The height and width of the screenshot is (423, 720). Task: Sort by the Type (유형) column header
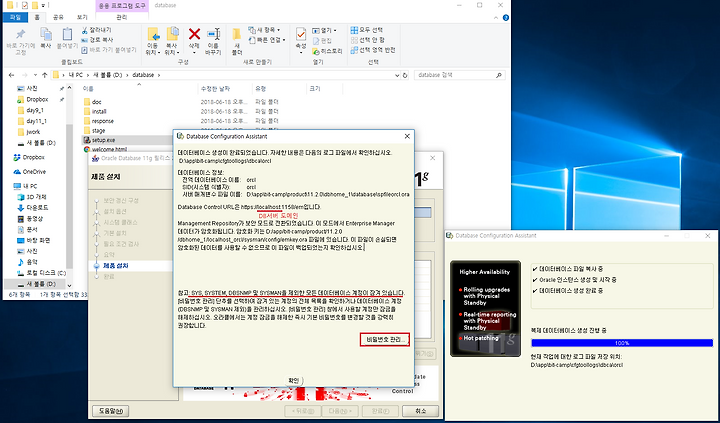coord(261,89)
